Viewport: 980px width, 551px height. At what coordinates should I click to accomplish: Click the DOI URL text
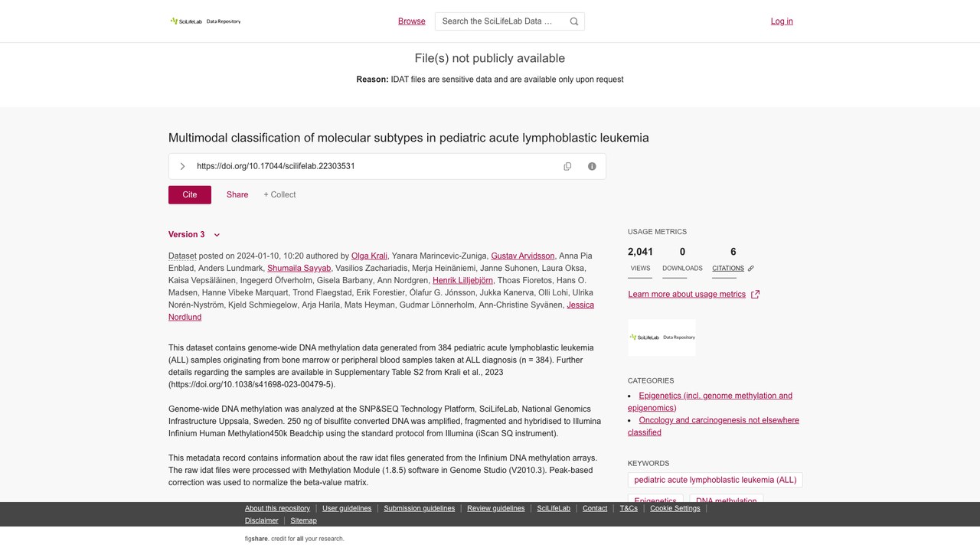click(x=276, y=166)
